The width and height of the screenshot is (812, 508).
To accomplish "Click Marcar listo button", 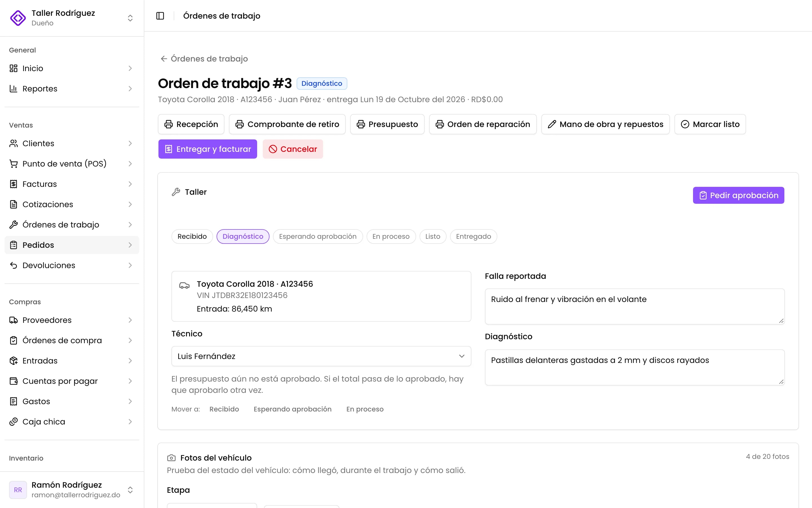I will [710, 124].
